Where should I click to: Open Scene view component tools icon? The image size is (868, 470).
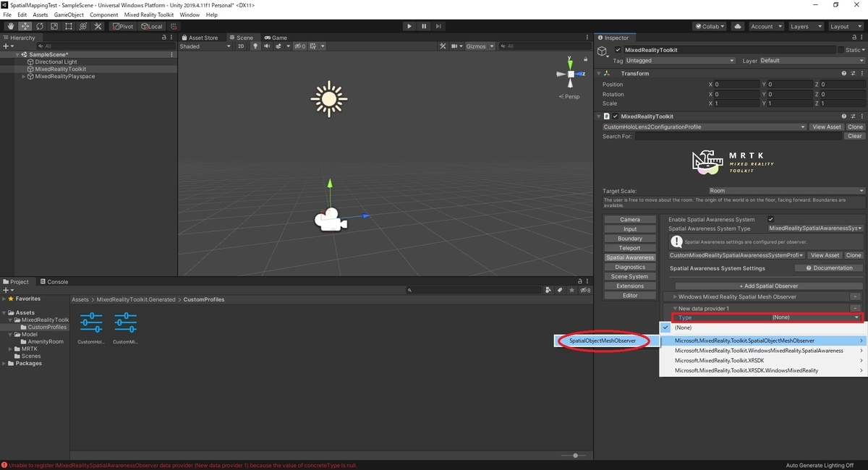coord(443,46)
